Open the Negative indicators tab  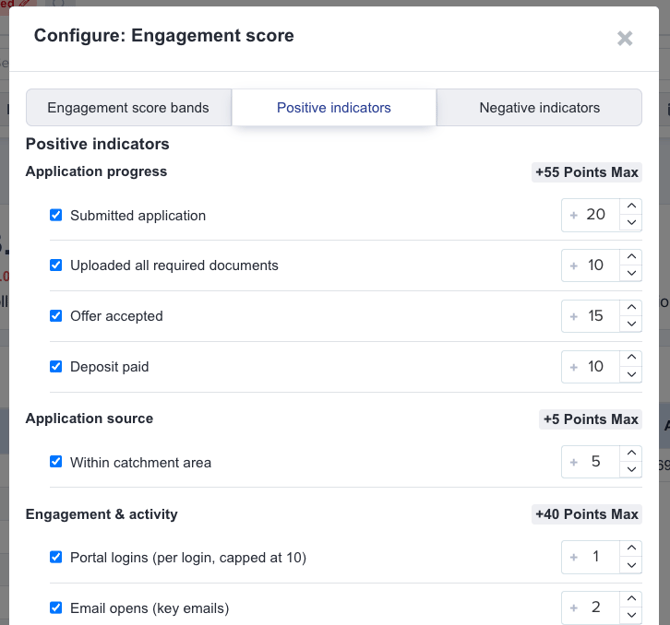(x=539, y=108)
